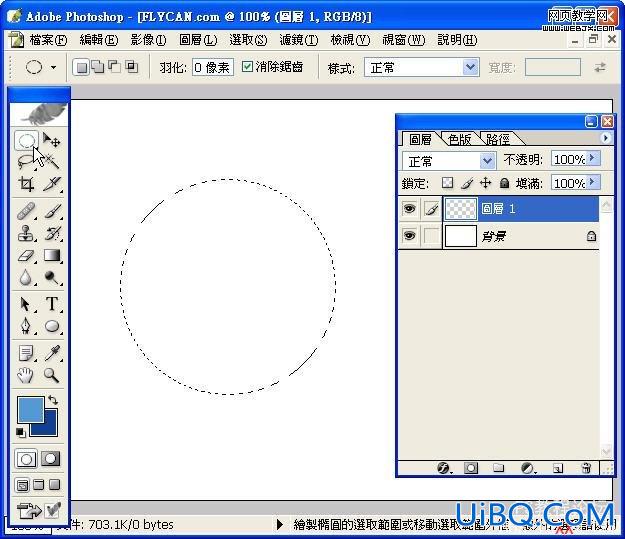Select the Brush tool

(52, 211)
